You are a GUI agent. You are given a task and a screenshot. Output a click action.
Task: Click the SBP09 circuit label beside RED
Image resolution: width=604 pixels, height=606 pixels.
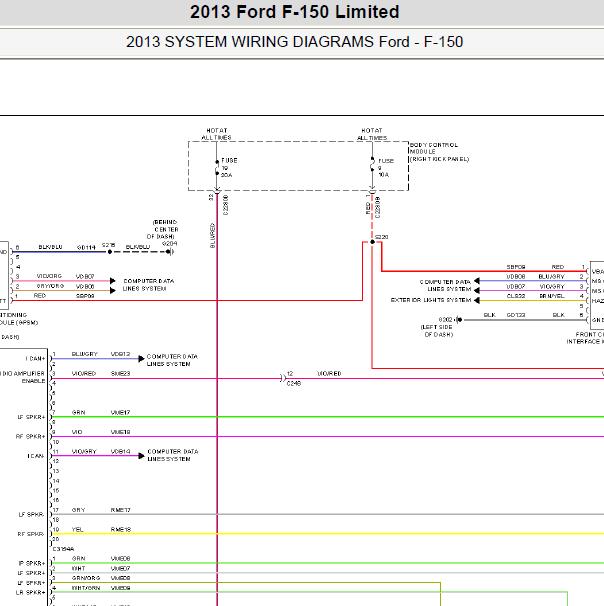85,296
